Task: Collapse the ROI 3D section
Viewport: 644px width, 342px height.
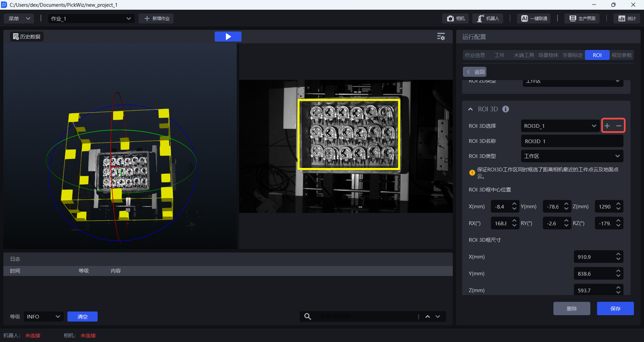Action: [470, 109]
